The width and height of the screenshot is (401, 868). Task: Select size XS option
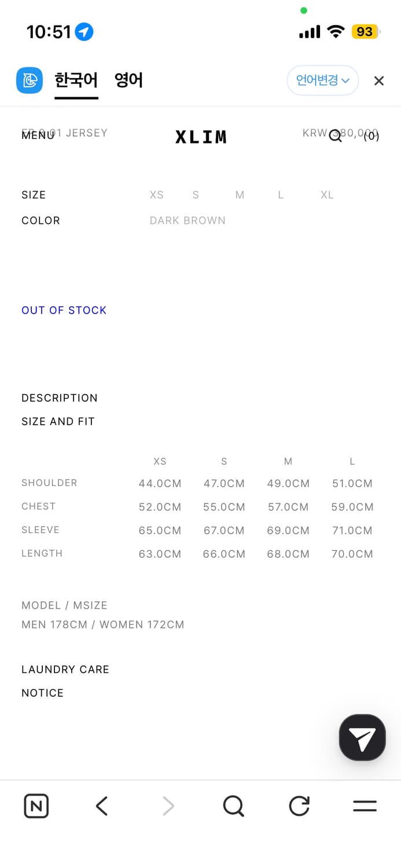157,195
